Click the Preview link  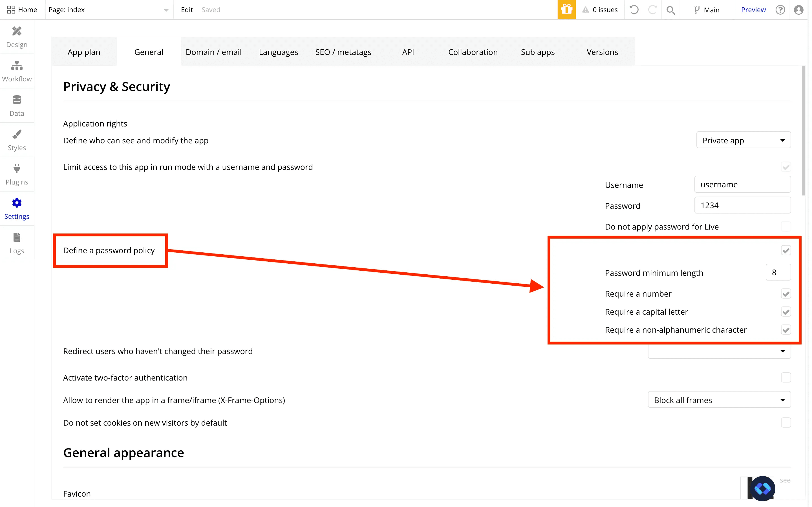(x=753, y=10)
